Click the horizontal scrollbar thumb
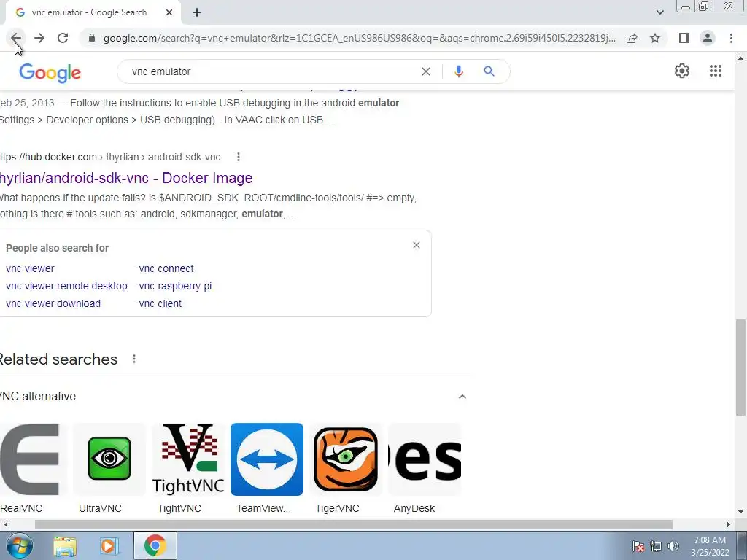The height and width of the screenshot is (560, 747). pyautogui.click(x=354, y=525)
